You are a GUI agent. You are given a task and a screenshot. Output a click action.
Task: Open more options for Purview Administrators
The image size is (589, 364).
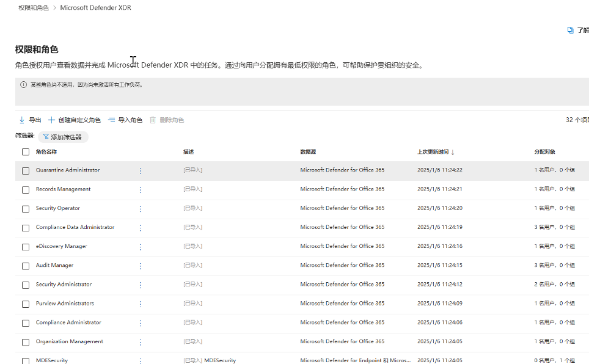coord(141,304)
